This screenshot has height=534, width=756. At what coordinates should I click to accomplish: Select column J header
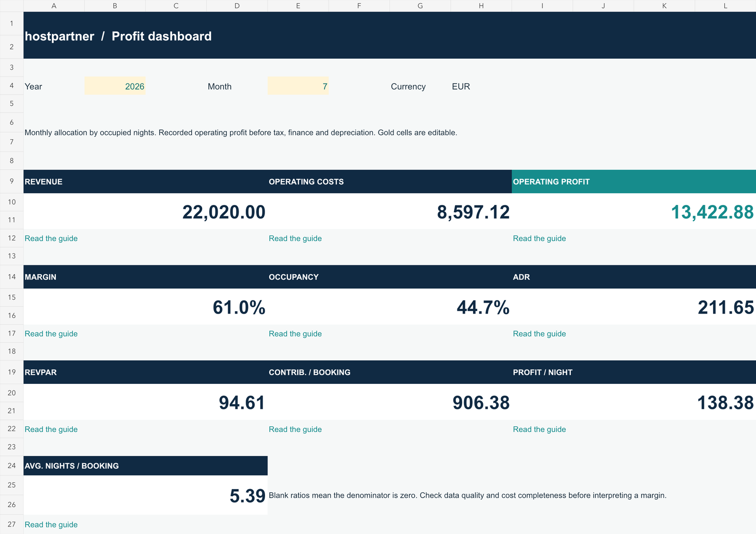(603, 6)
